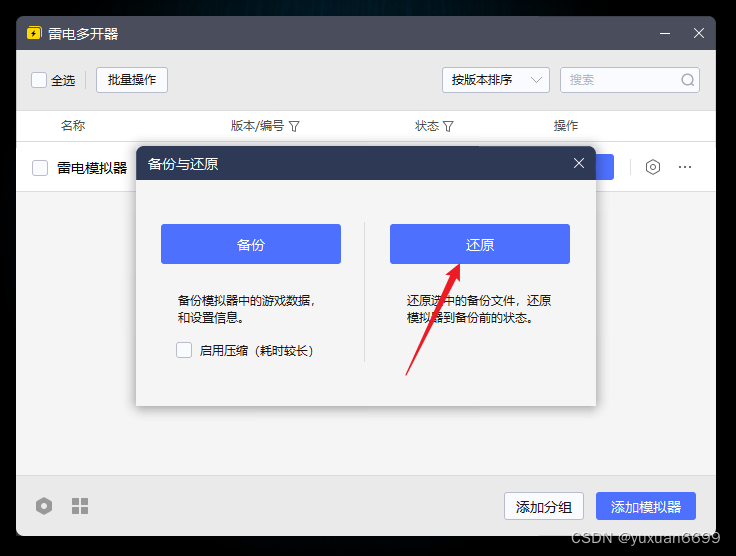Click the bottom-left hexagon settings icon
The height and width of the screenshot is (556, 736).
pos(44,506)
